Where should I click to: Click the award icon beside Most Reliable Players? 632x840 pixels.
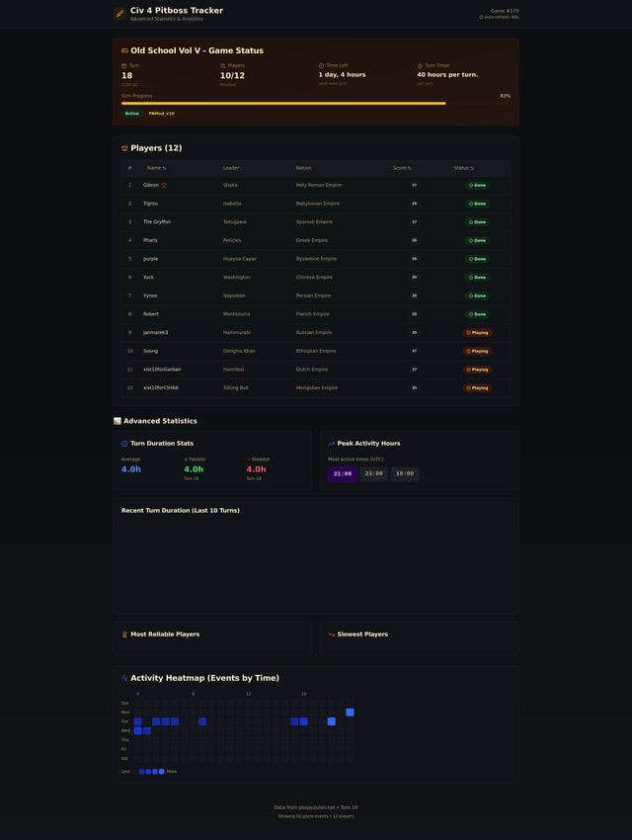coord(124,634)
